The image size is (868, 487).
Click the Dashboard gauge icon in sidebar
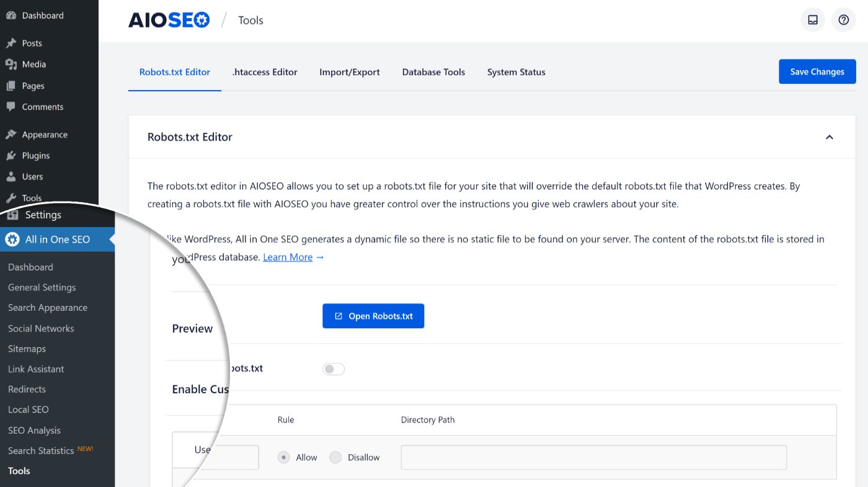coord(11,16)
